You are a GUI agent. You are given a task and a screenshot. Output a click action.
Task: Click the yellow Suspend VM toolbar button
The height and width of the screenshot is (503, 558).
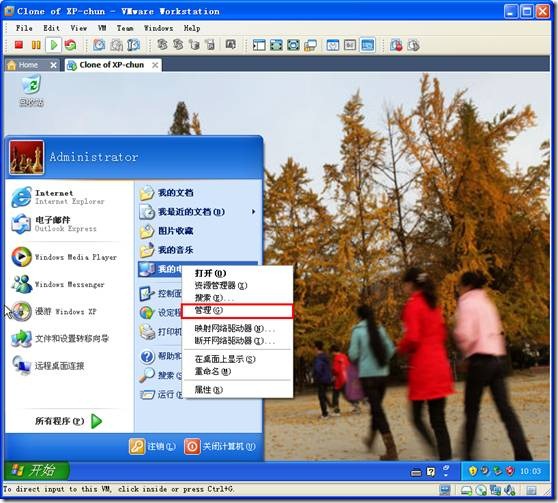[x=36, y=45]
